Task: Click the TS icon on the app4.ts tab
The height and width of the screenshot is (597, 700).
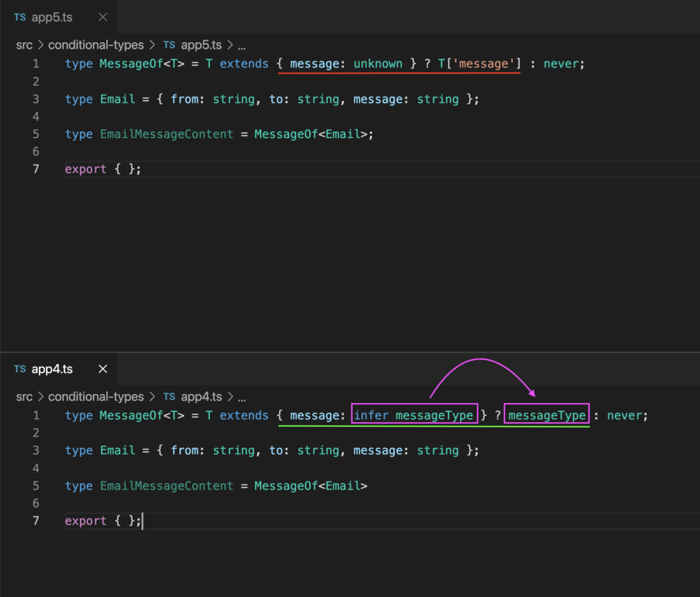Action: point(19,369)
